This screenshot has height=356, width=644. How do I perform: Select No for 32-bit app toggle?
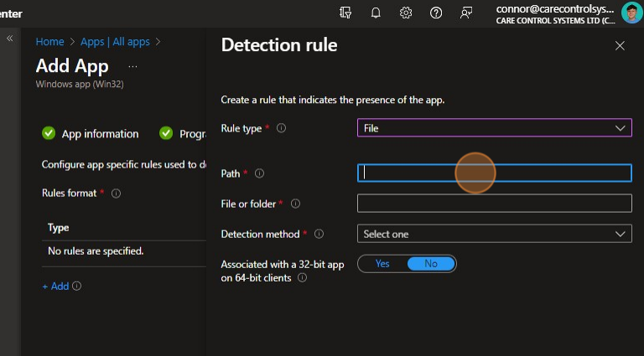[431, 263]
